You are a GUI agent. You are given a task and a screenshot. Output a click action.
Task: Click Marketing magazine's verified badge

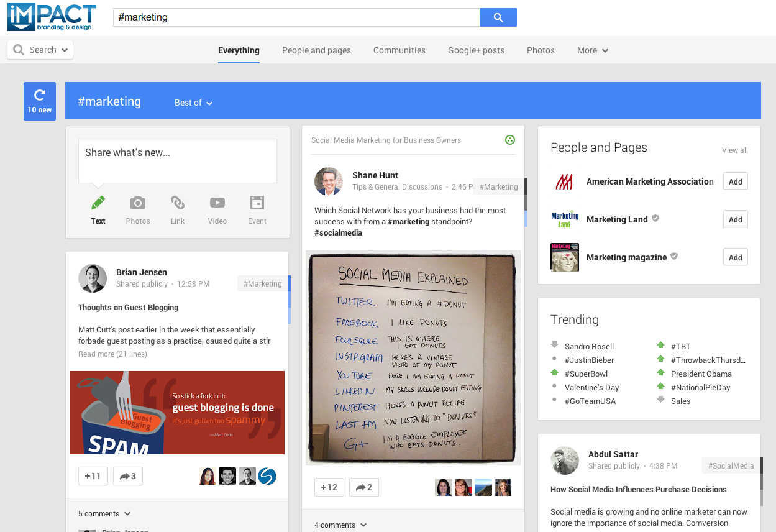674,256
